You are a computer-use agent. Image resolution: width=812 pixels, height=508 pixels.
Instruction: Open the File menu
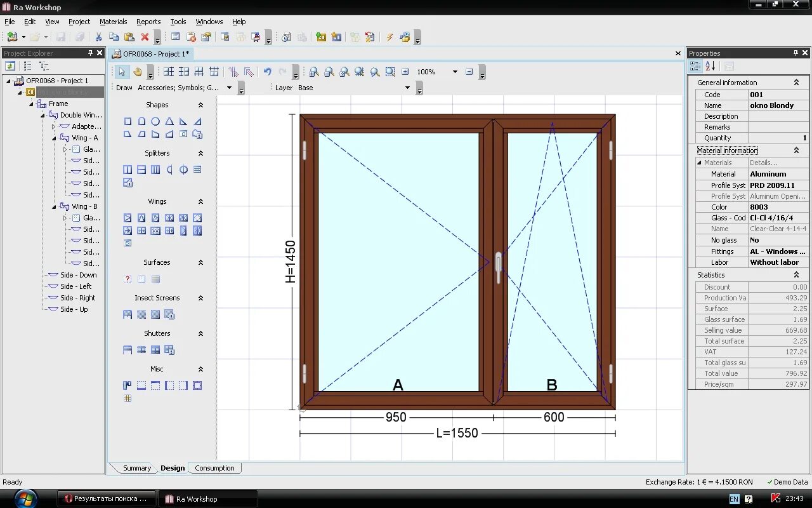(10, 22)
